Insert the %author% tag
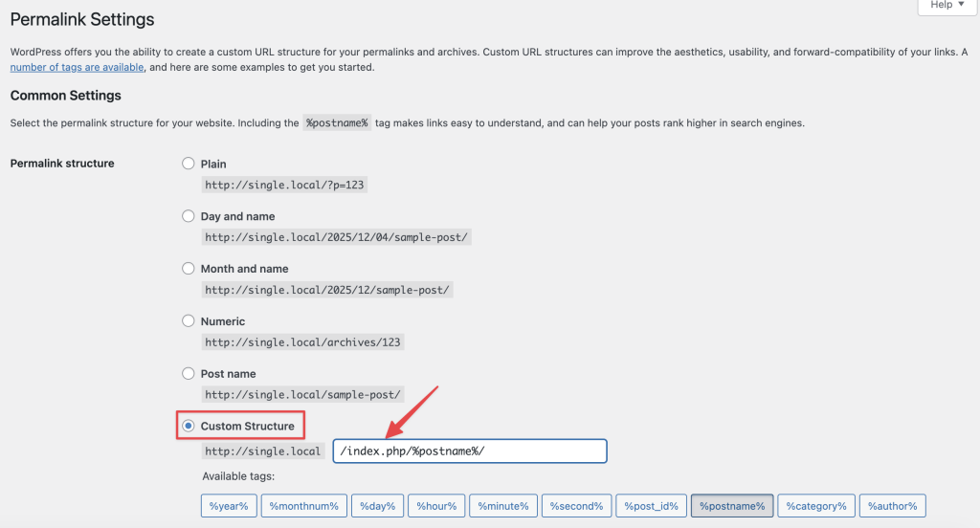The image size is (980, 528). tap(893, 506)
